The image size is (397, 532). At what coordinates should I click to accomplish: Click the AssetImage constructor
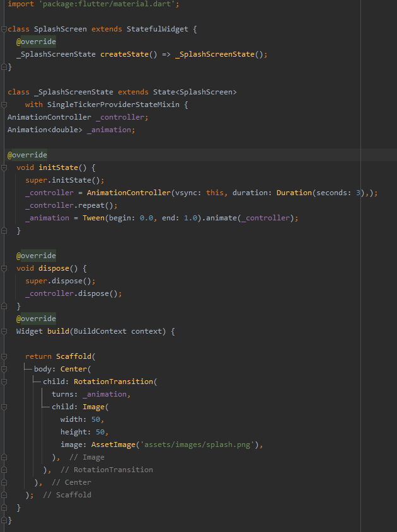pos(113,445)
